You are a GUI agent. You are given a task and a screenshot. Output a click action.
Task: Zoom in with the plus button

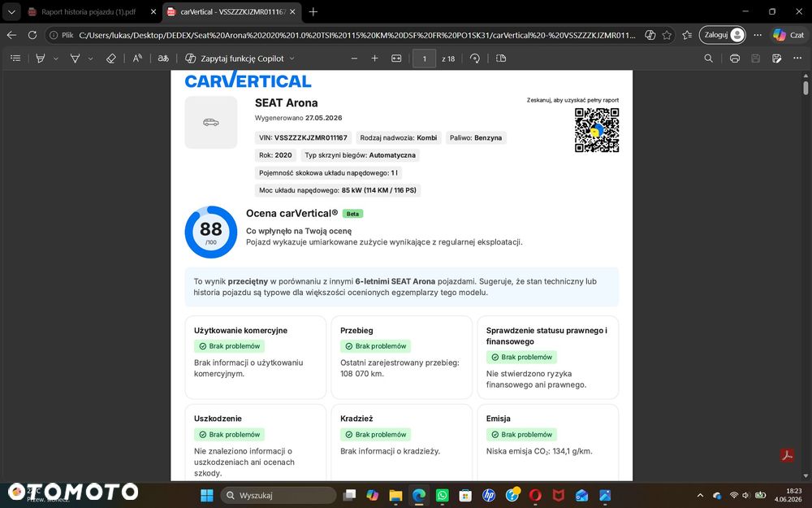coord(375,59)
